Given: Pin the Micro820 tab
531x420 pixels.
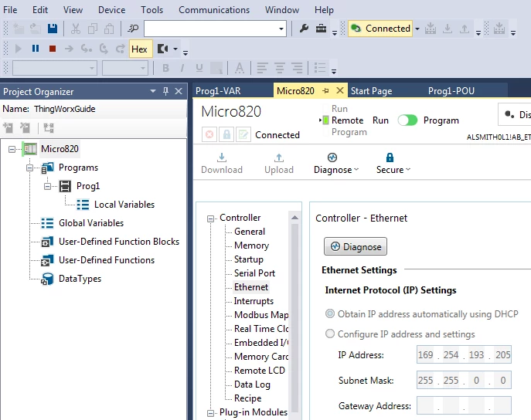Looking at the screenshot, I should tap(325, 90).
